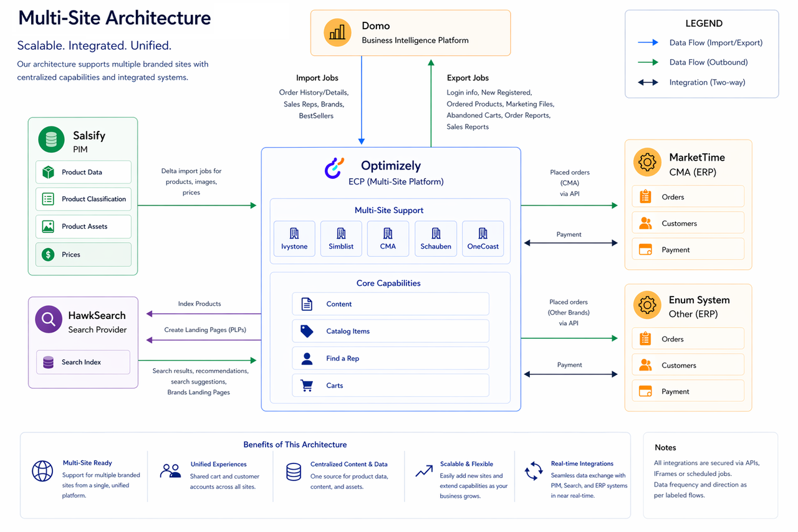The image size is (798, 532).
Task: Click the MarketTime Orders clipboard icon
Action: [645, 197]
